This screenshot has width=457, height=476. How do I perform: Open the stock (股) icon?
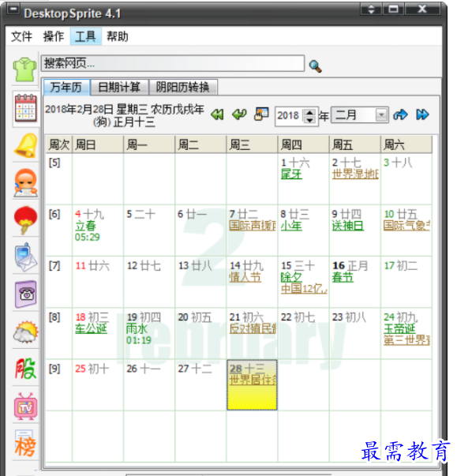pyautogui.click(x=26, y=369)
